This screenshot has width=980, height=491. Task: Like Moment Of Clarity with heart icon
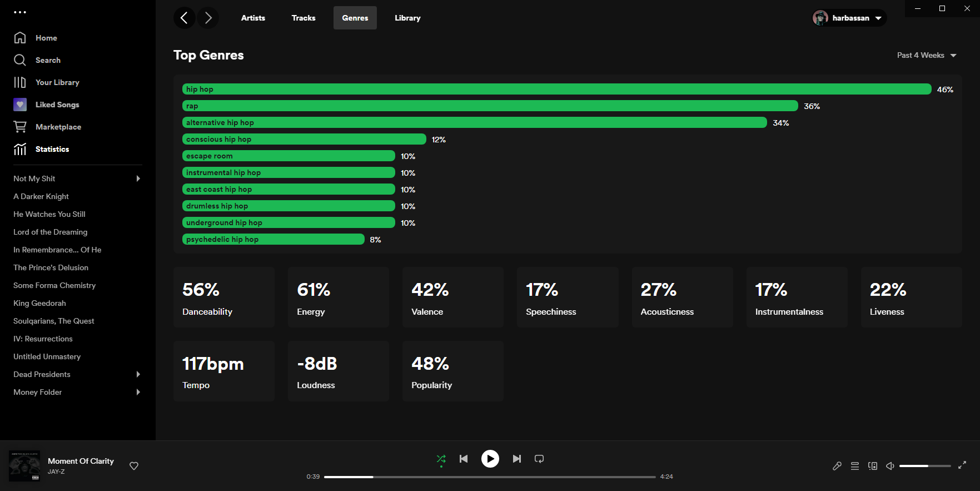click(134, 466)
